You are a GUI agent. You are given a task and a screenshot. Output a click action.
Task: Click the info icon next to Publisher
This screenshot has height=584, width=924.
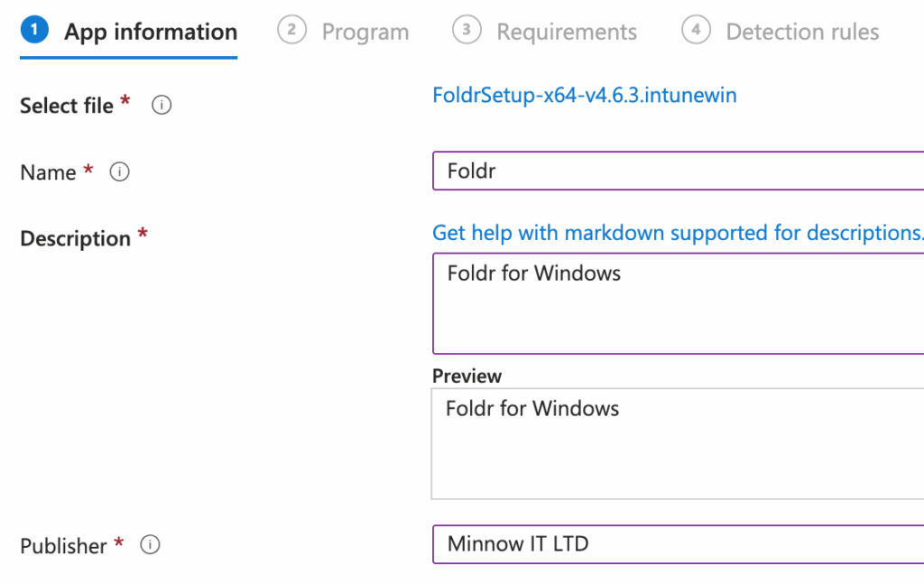coord(151,545)
